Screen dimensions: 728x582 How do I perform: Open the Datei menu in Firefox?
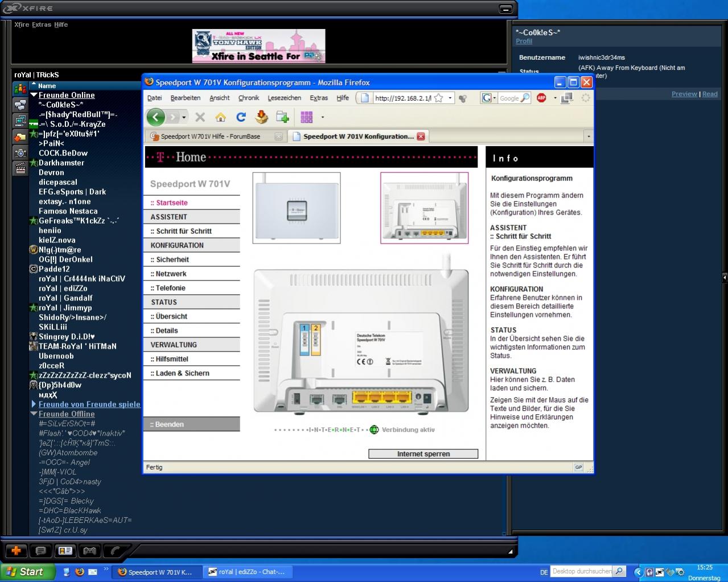[x=154, y=98]
